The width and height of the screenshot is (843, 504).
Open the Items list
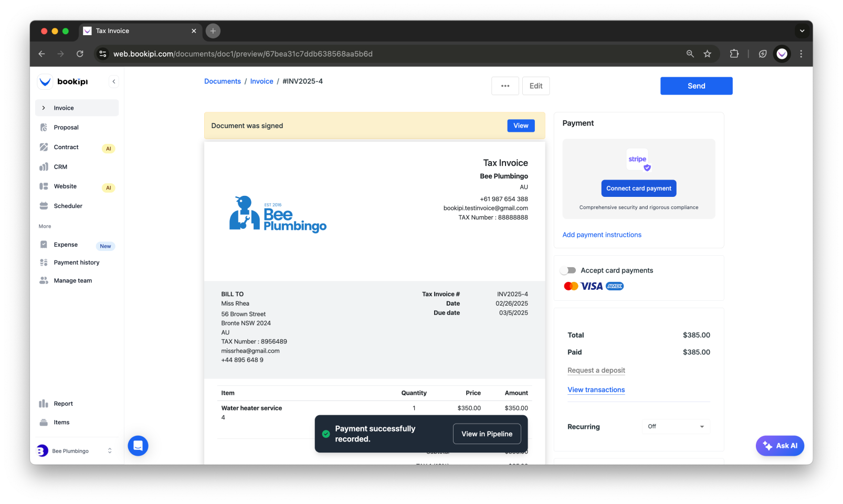(61, 422)
